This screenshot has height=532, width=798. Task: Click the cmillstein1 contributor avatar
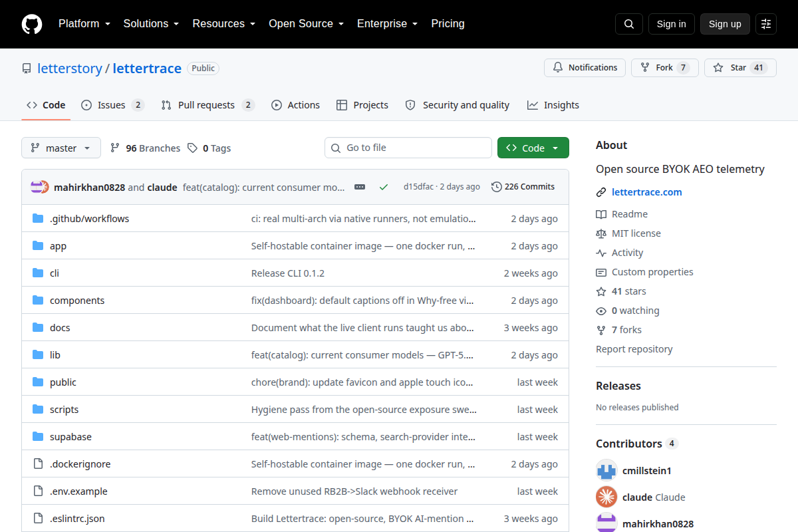click(x=606, y=470)
